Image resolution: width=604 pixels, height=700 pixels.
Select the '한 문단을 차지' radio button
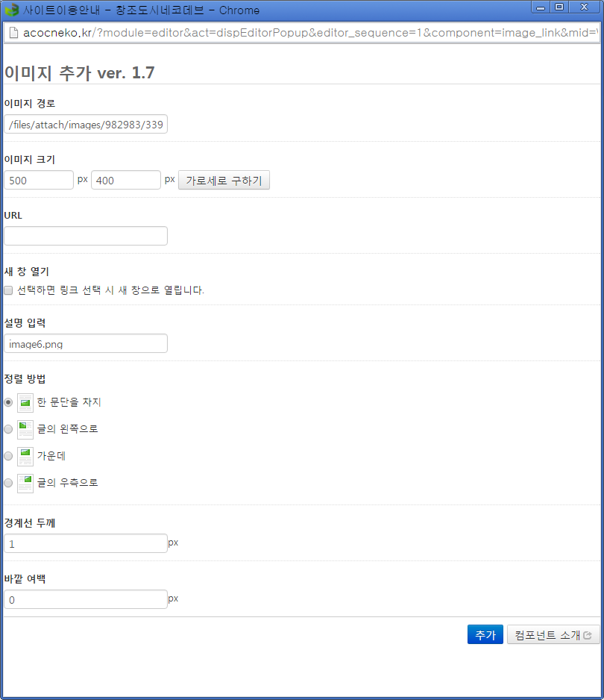click(x=8, y=402)
